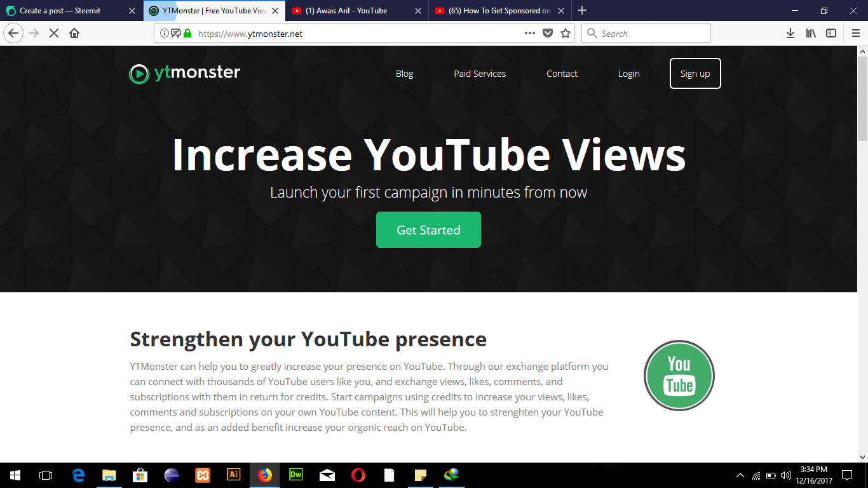The height and width of the screenshot is (488, 868).
Task: Close the YTMonster tab
Action: point(275,11)
